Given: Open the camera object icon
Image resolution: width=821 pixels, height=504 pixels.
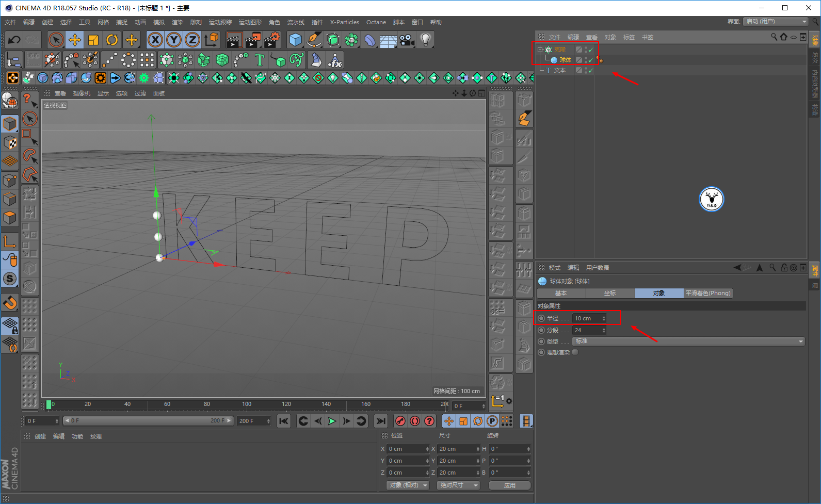Looking at the screenshot, I should 407,40.
